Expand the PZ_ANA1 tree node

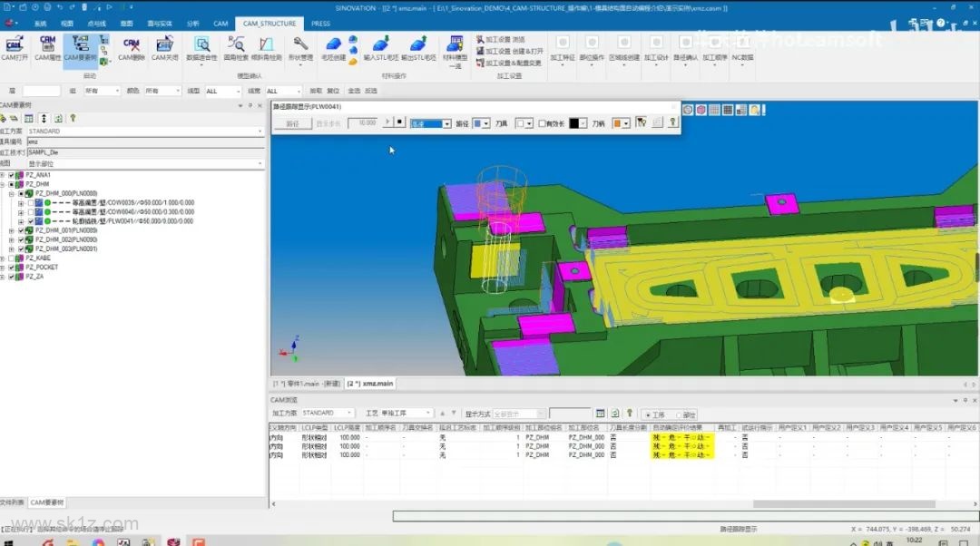click(3, 176)
